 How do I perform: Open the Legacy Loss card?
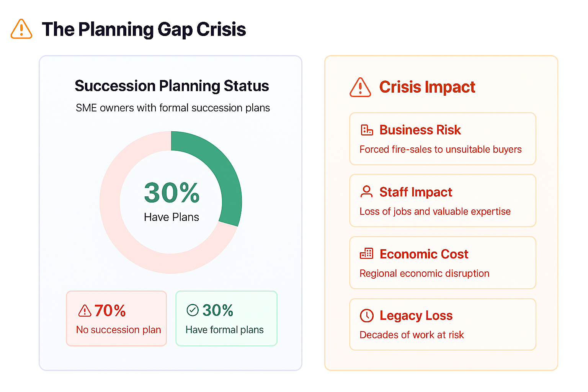click(x=443, y=324)
